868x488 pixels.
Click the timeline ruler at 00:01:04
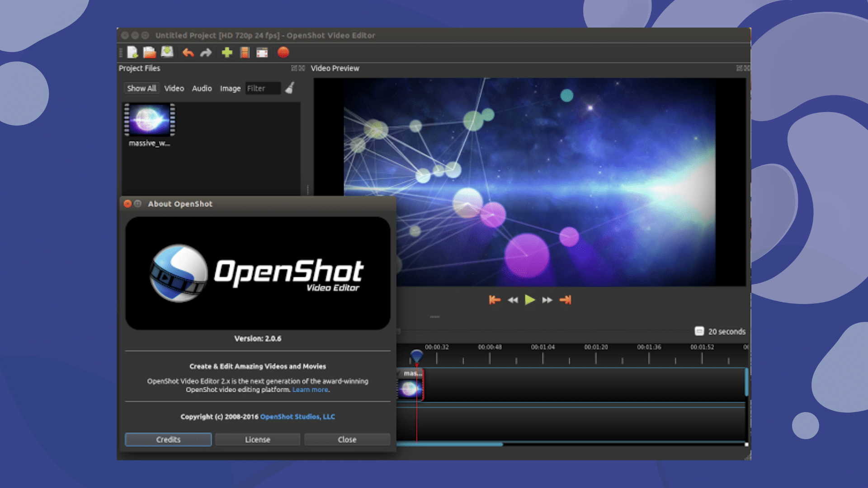pyautogui.click(x=542, y=347)
